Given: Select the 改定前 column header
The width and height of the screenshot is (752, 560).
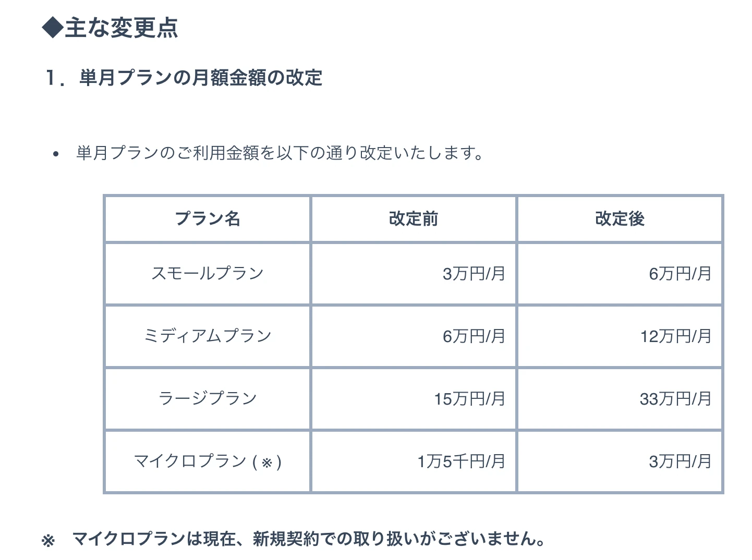Looking at the screenshot, I should point(414,218).
